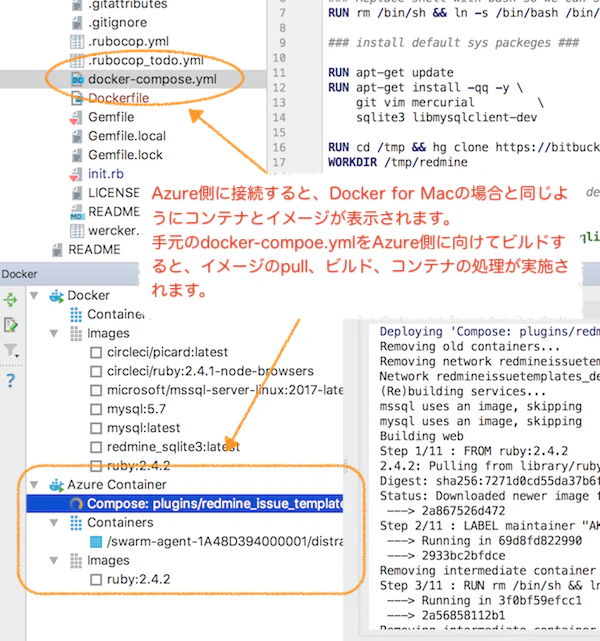Select Gemfile.lock in project tree

point(125,155)
